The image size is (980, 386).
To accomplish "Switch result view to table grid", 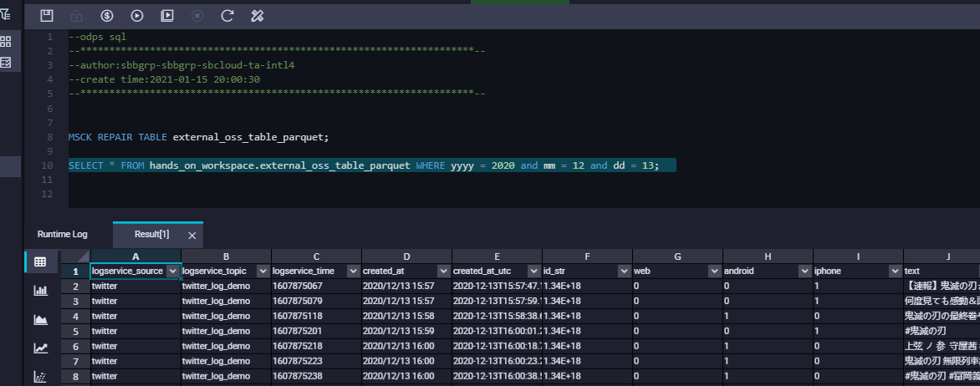I will pos(41,262).
